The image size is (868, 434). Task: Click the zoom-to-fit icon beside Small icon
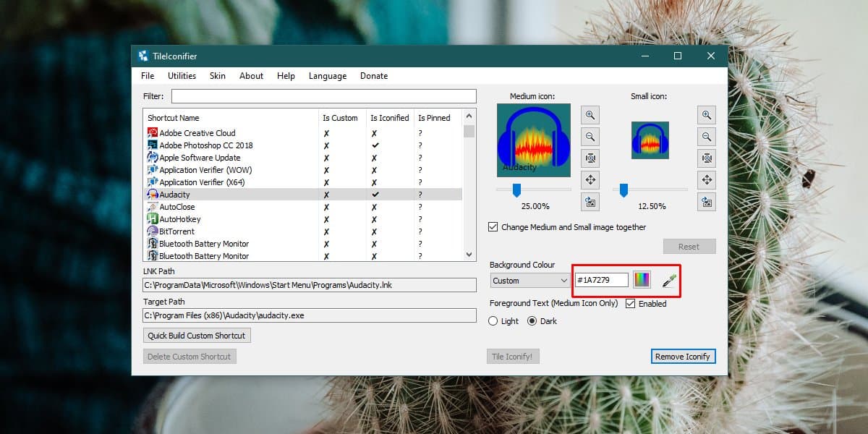[707, 158]
